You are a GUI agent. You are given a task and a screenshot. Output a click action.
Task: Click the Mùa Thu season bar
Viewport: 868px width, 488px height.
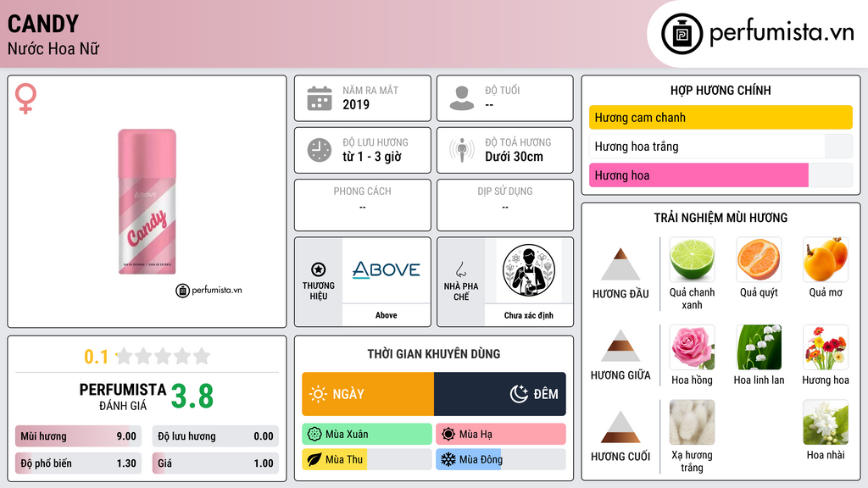367,459
